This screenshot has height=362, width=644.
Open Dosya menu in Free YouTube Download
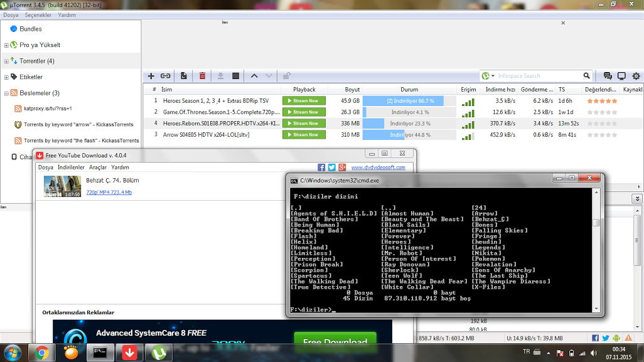click(x=46, y=167)
